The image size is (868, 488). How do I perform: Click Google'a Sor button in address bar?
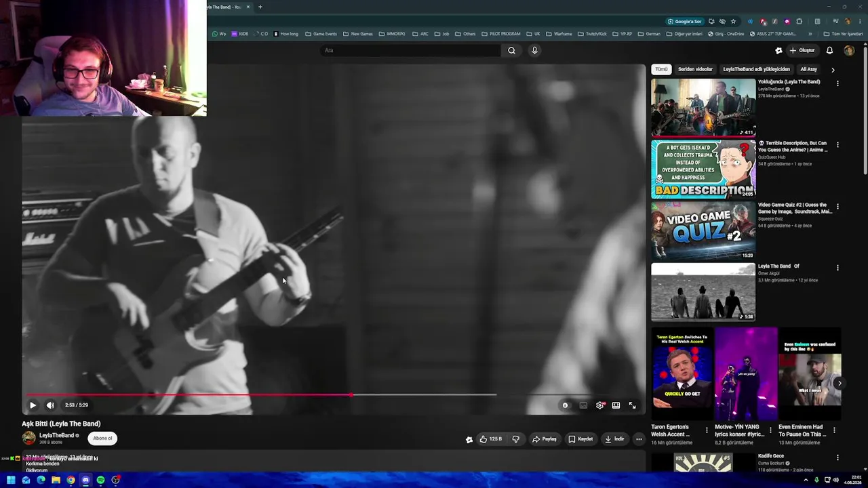684,21
